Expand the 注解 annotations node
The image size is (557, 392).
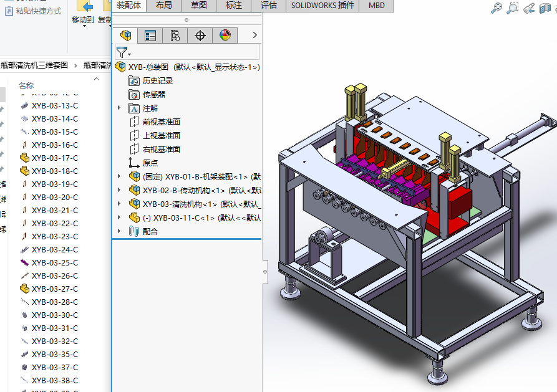(119, 108)
